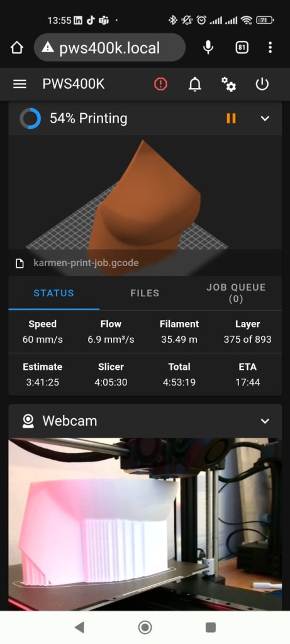Tap the browser home icon
This screenshot has height=644, width=290.
coord(17,48)
